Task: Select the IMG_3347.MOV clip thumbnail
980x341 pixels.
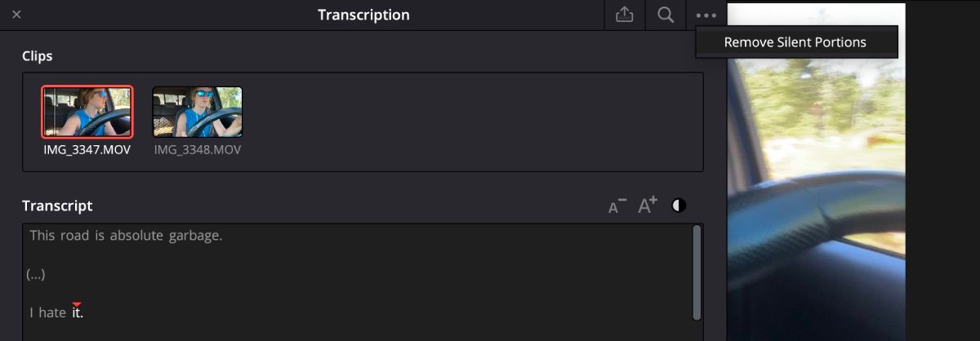Action: 87,112
